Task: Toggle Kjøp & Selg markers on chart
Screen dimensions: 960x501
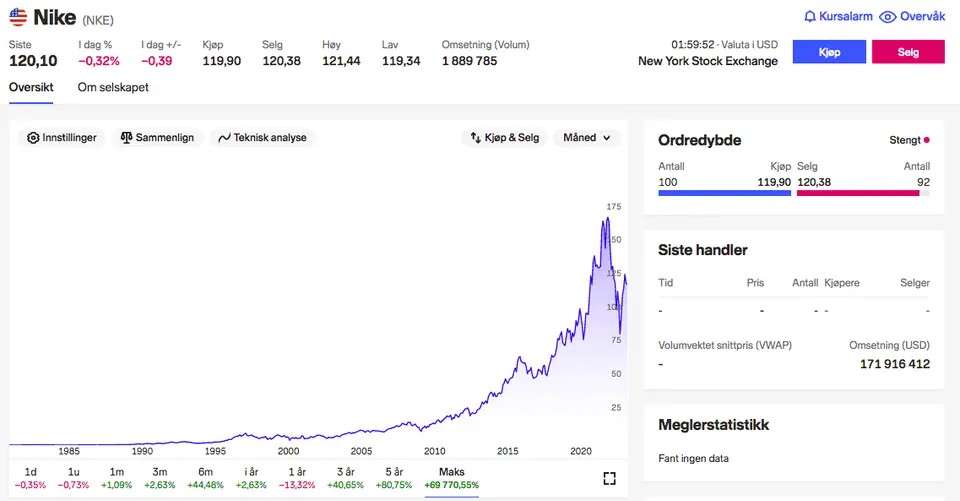Action: pos(504,138)
